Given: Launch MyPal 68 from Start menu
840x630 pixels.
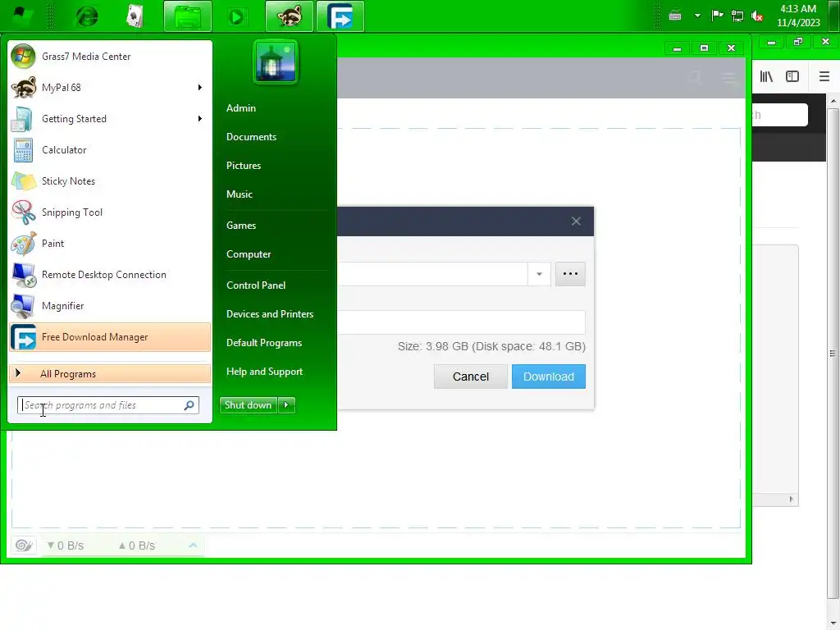Looking at the screenshot, I should [x=110, y=87].
